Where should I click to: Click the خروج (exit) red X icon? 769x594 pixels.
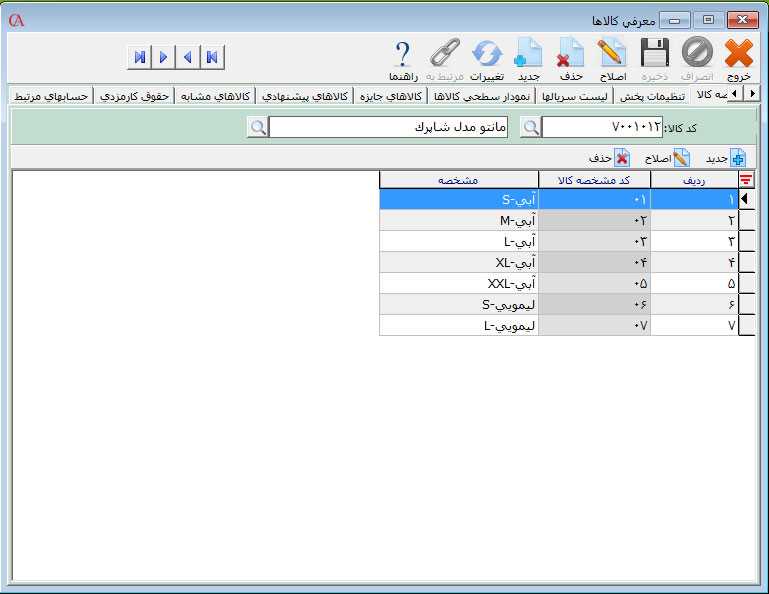point(738,54)
